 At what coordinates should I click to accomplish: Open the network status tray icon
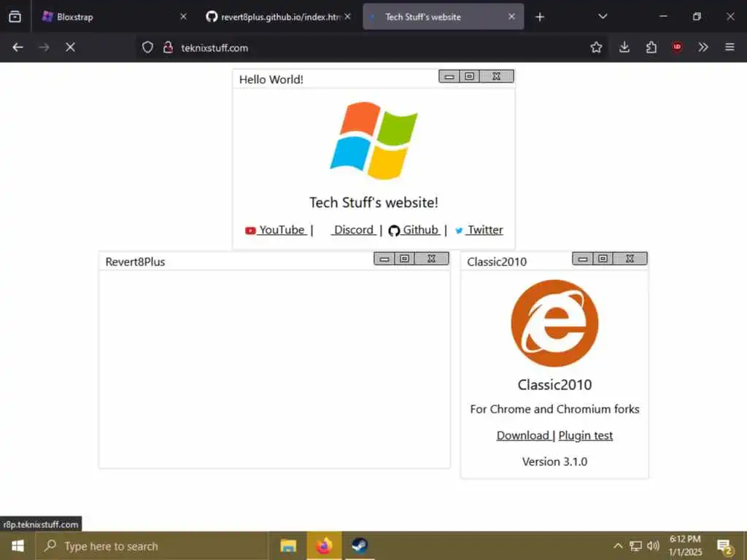pos(635,545)
